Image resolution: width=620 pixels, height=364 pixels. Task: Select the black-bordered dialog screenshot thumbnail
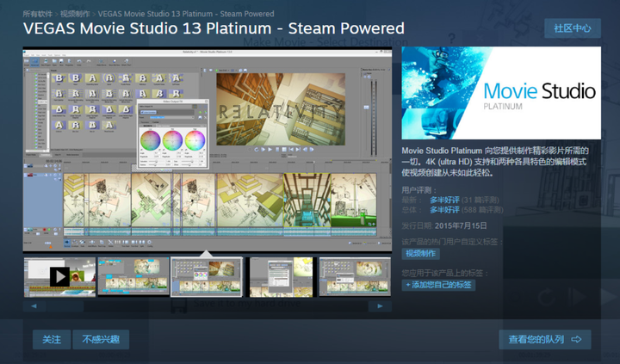pos(281,277)
